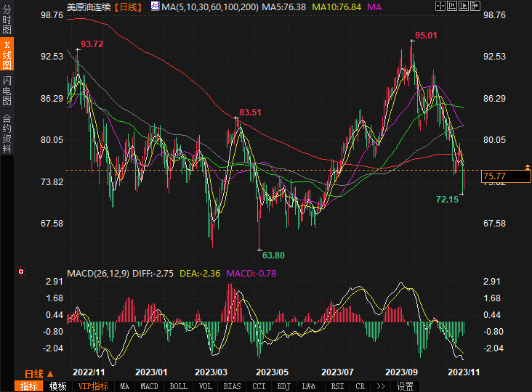
Task: Switch to 分时图 view in left sidebar
Action: click(7, 21)
